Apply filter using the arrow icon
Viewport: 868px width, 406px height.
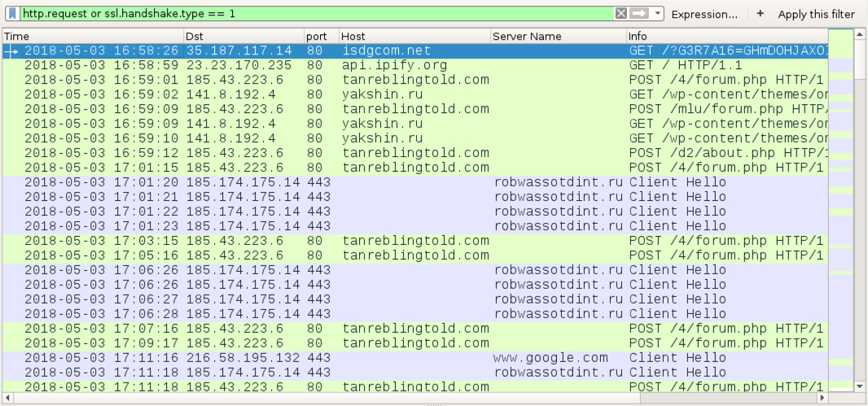coord(639,13)
